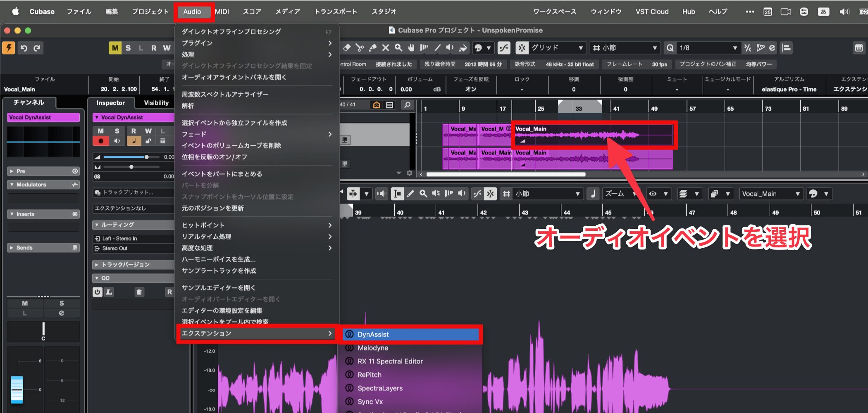
Task: Click the Stereo Out output routing
Action: (133, 248)
